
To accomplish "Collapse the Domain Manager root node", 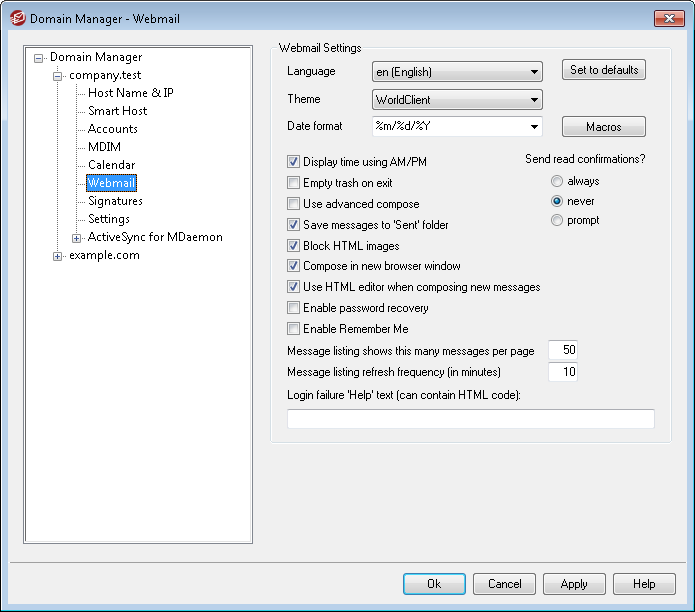I will pyautogui.click(x=39, y=58).
